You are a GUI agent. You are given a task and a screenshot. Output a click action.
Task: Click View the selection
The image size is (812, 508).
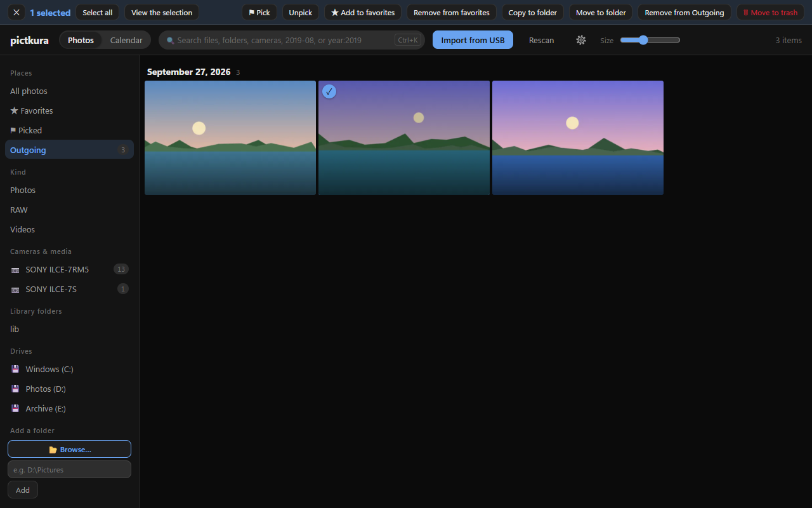pyautogui.click(x=162, y=12)
